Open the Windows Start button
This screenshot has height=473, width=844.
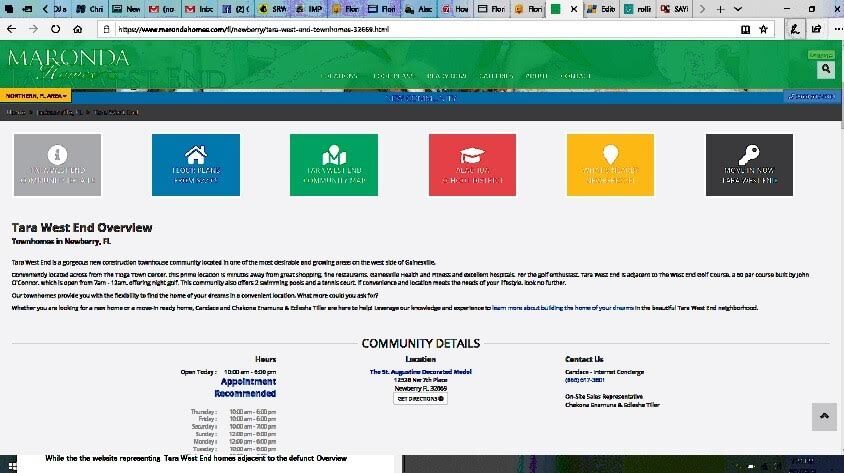pos(8,464)
